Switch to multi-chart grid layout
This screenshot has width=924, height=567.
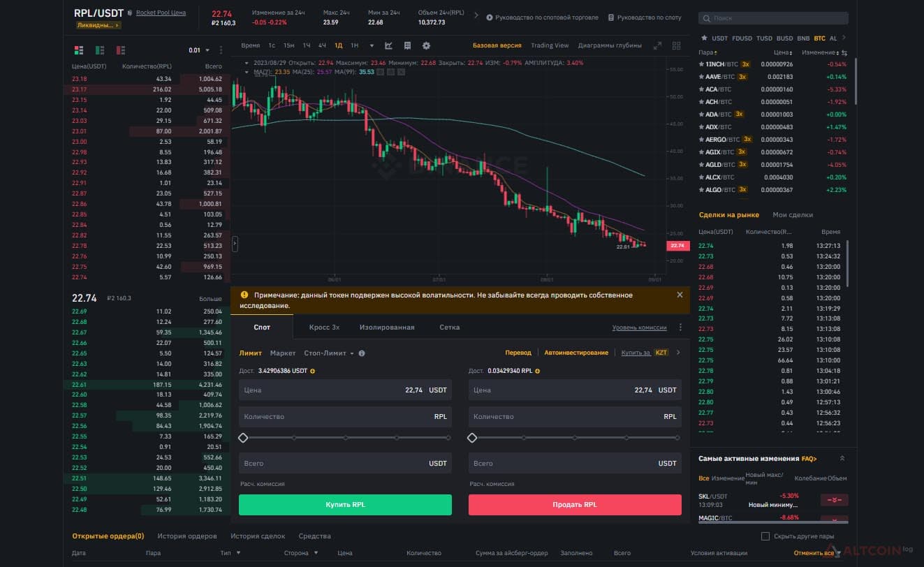676,45
